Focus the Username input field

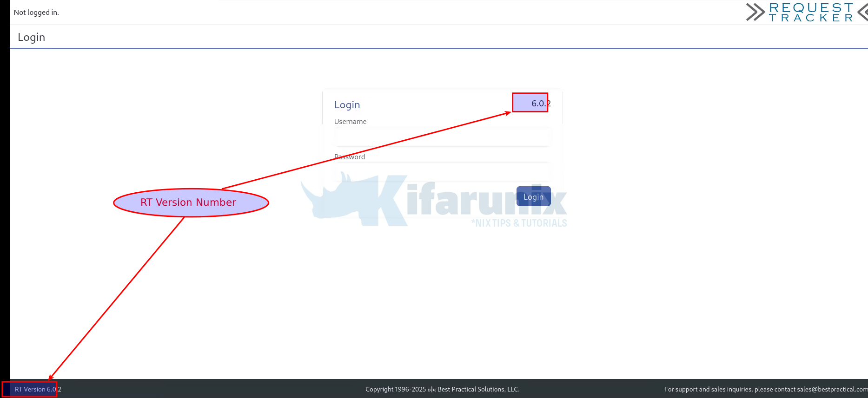point(442,137)
